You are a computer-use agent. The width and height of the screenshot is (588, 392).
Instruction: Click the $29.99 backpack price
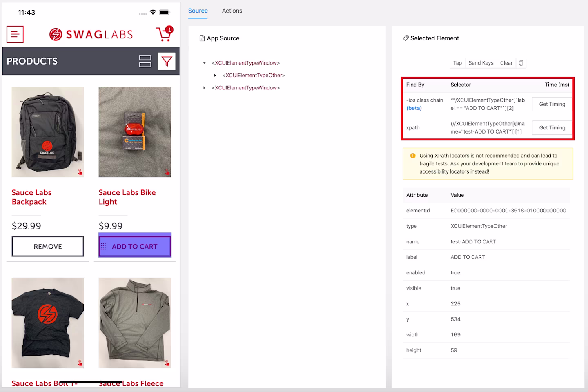point(27,226)
